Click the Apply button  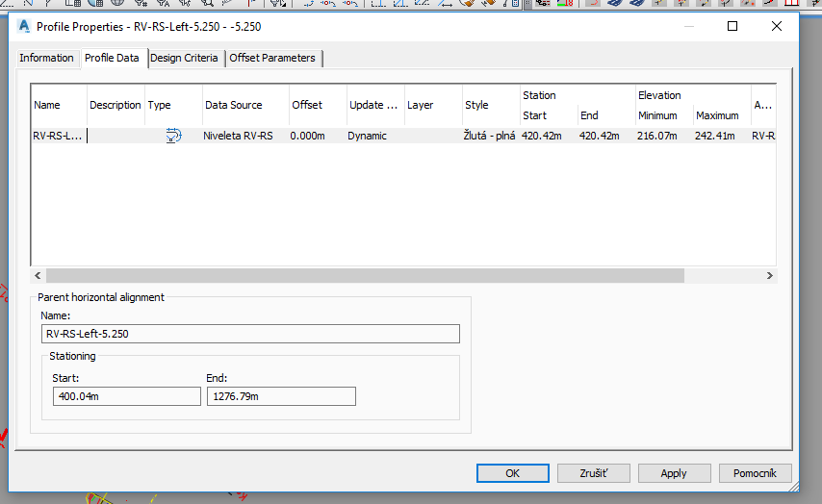pyautogui.click(x=674, y=473)
